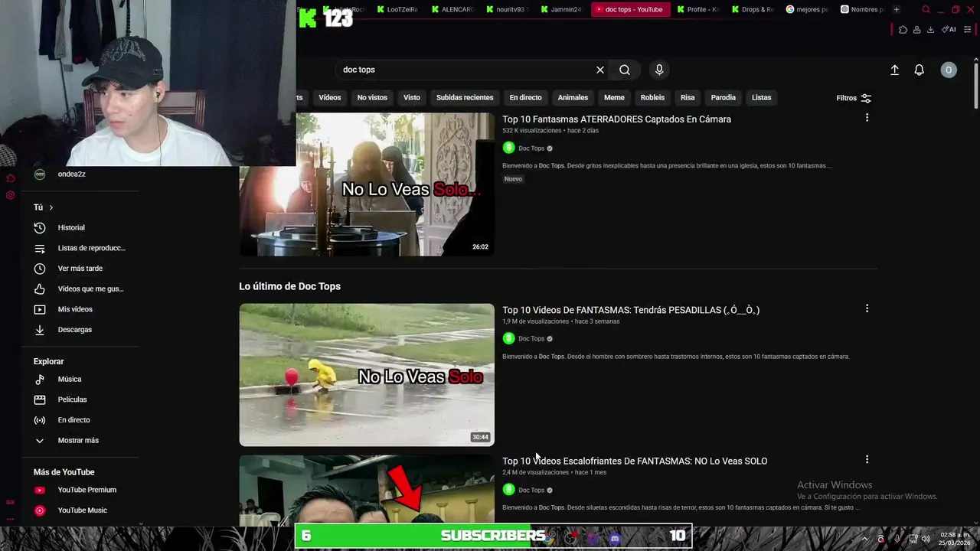Image resolution: width=980 pixels, height=551 pixels.
Task: Open the taskbar volume control
Action: 926,539
